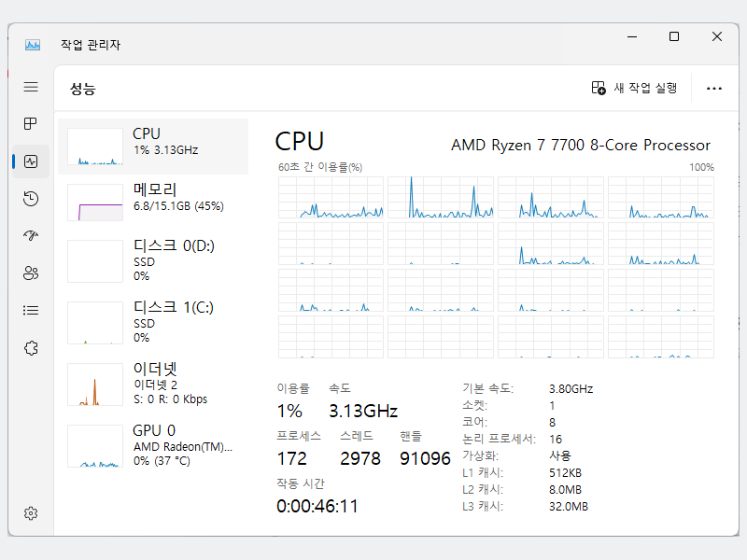Image resolution: width=747 pixels, height=560 pixels.
Task: Maximize the Task Manager window
Action: click(674, 36)
